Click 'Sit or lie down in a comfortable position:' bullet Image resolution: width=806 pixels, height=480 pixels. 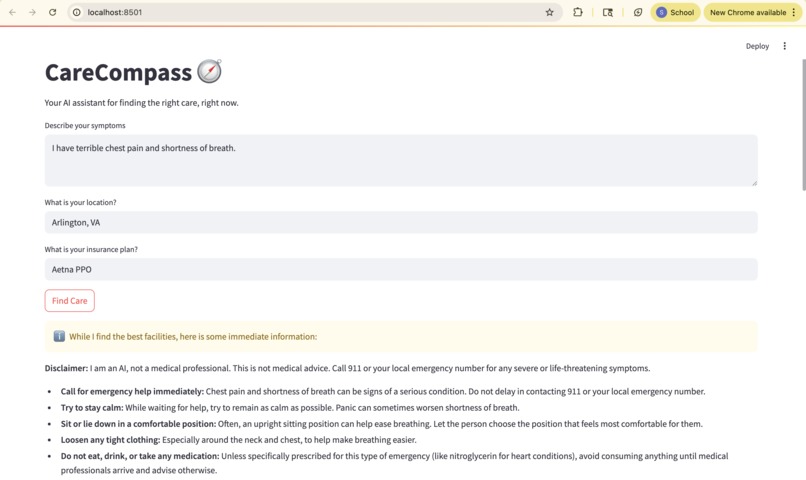[138, 424]
